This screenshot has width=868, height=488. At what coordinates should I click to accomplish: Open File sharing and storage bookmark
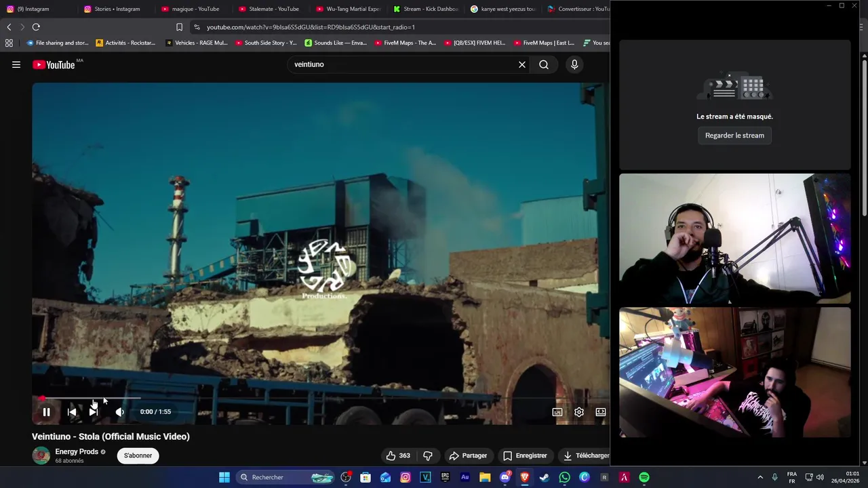click(57, 43)
